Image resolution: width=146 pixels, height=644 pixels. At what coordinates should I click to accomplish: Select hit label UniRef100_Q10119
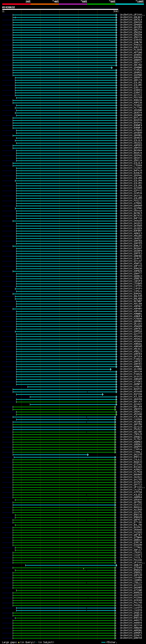pyautogui.click(x=131, y=427)
